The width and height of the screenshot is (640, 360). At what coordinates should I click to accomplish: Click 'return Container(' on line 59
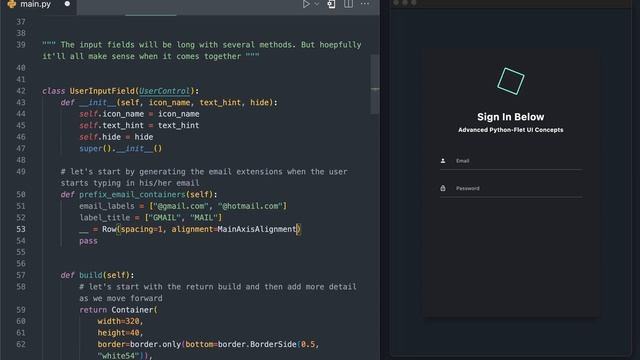coord(118,310)
